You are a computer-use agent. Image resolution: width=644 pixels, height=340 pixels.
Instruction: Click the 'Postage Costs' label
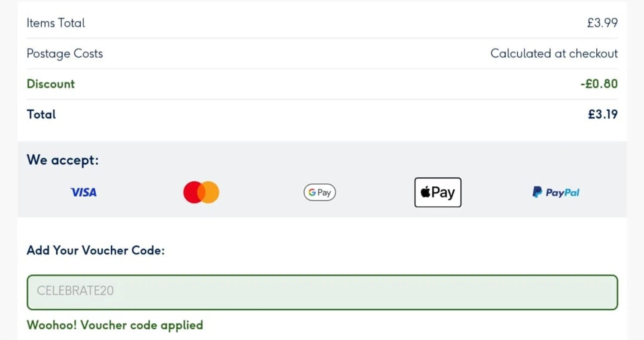pos(65,54)
